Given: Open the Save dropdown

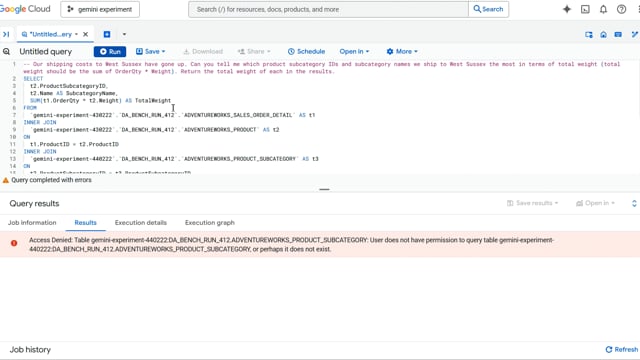Looking at the screenshot, I should point(150,51).
